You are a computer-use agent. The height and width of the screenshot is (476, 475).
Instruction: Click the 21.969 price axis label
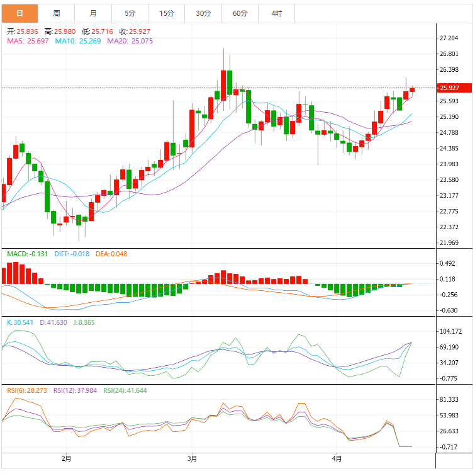coord(449,243)
